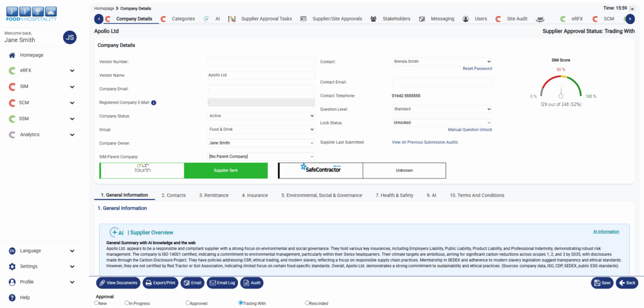Open the Profile person icon menu
The height and width of the screenshot is (308, 644).
(12, 282)
